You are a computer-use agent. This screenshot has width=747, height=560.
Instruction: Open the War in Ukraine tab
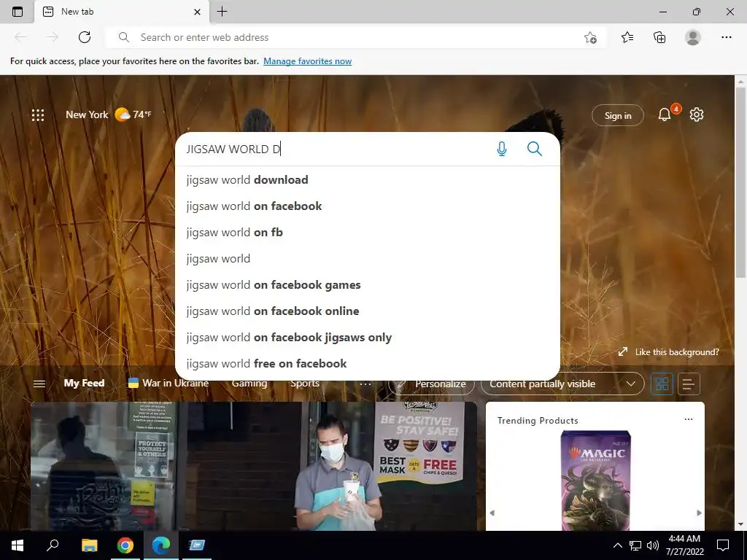[x=169, y=384]
